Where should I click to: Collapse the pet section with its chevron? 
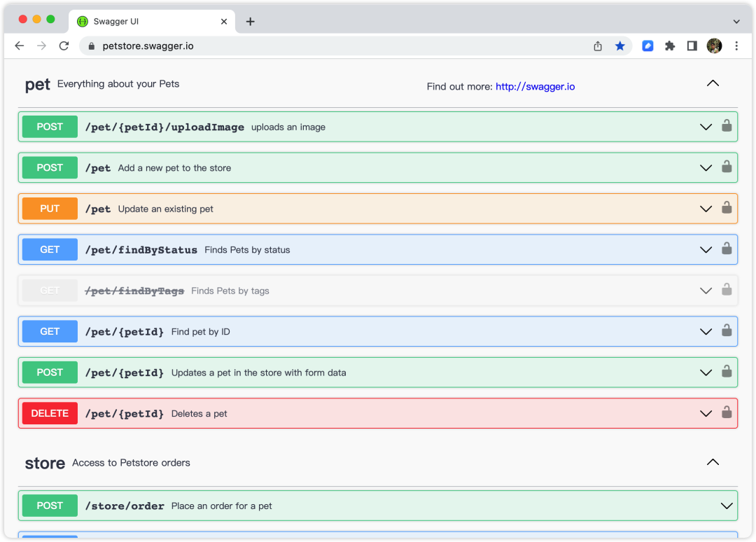coord(713,83)
